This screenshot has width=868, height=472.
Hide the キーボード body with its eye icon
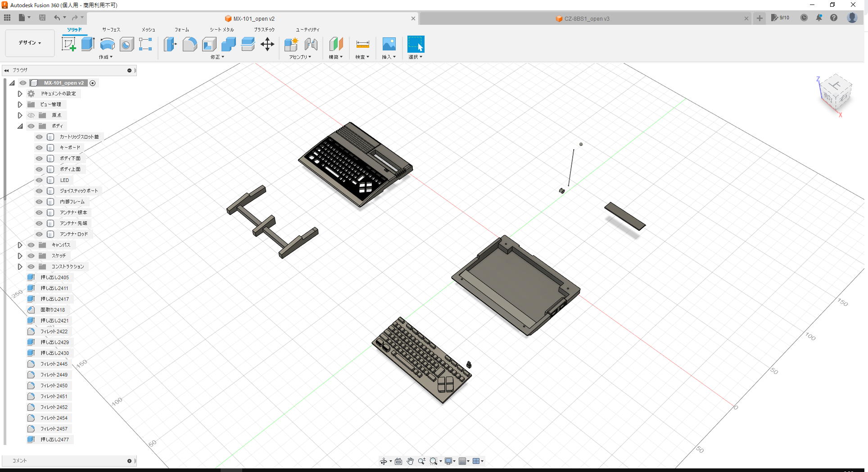coord(39,147)
